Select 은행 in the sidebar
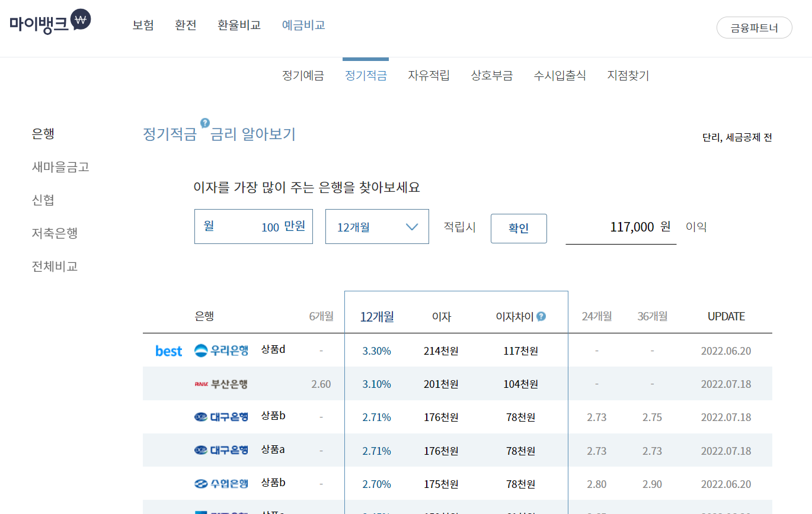 (x=43, y=134)
